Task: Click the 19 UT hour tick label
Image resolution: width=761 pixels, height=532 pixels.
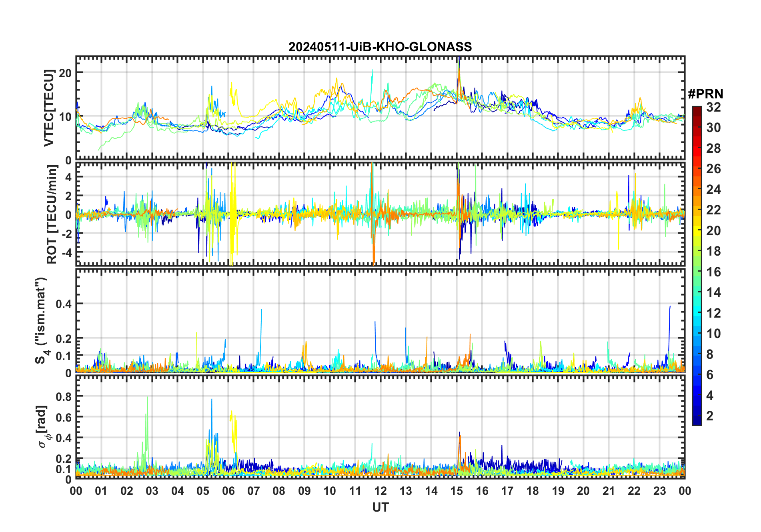Action: (558, 491)
